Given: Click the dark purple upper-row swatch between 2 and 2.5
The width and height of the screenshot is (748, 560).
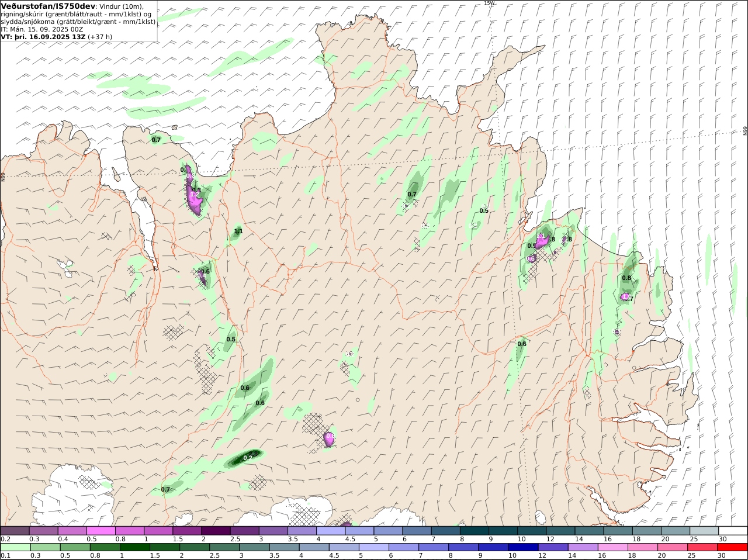Looking at the screenshot, I should pos(216,531).
